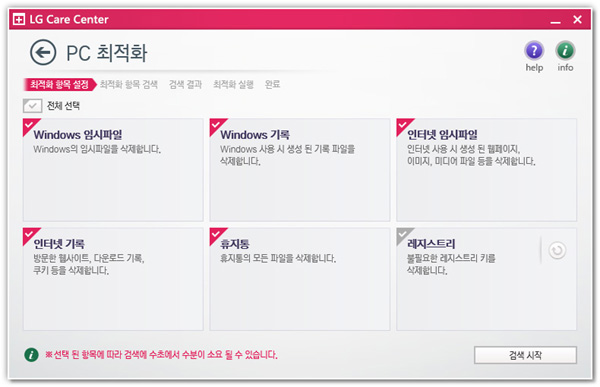The height and width of the screenshot is (387, 600).
Task: Uncheck the Windows 임시파일 item
Action: click(x=29, y=125)
